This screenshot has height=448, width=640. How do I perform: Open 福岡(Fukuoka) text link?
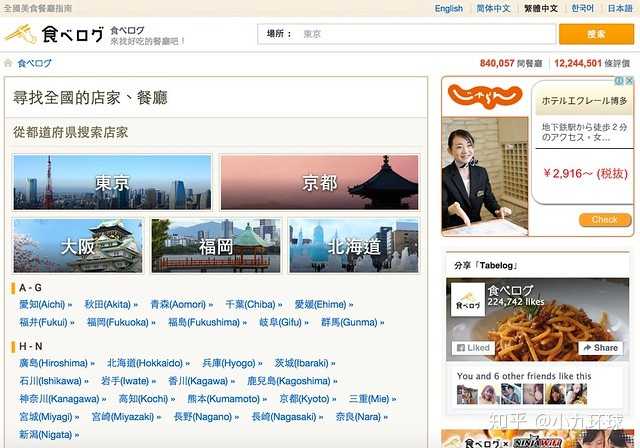(x=121, y=322)
